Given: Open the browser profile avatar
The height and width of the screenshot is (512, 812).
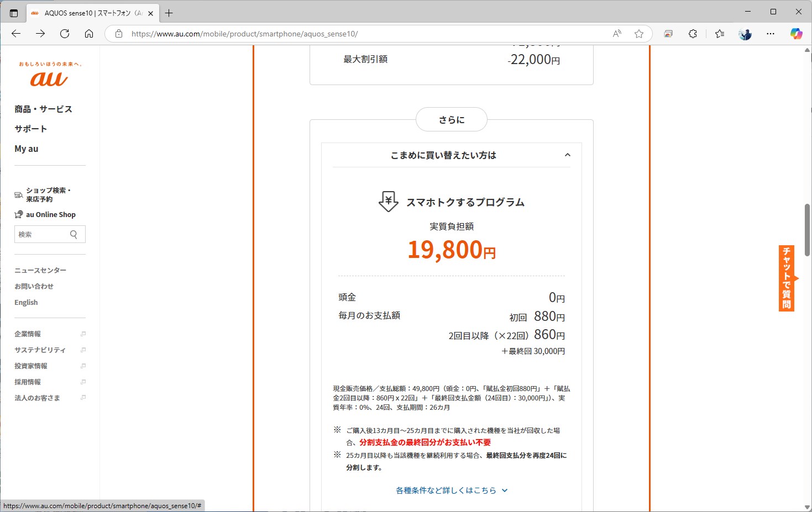Looking at the screenshot, I should point(745,34).
